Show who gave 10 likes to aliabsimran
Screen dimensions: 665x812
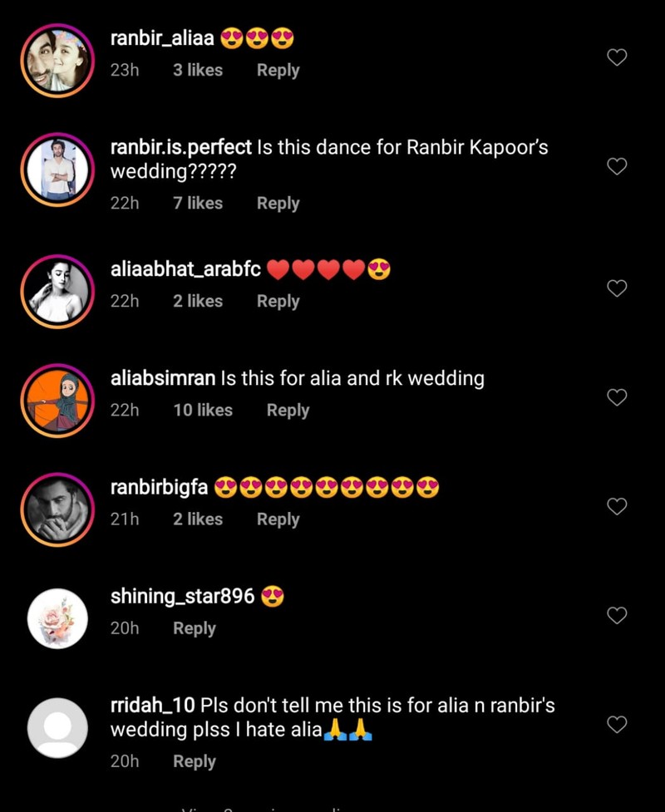(203, 411)
